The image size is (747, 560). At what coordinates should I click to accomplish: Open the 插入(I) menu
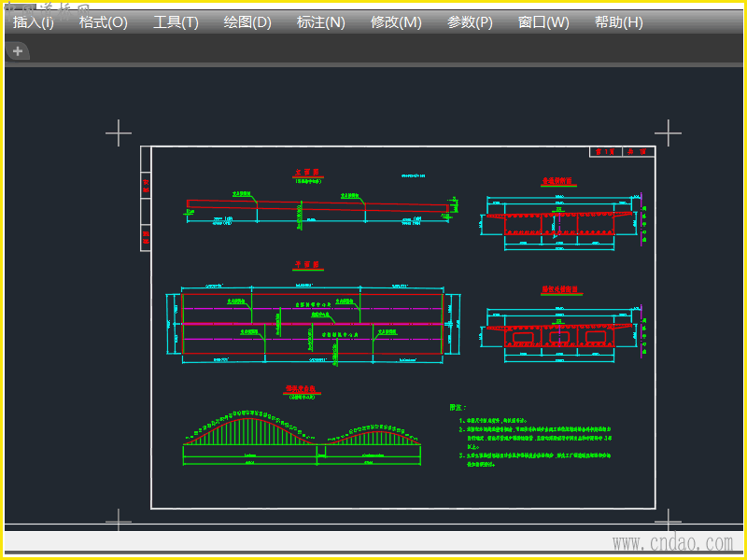[34, 22]
